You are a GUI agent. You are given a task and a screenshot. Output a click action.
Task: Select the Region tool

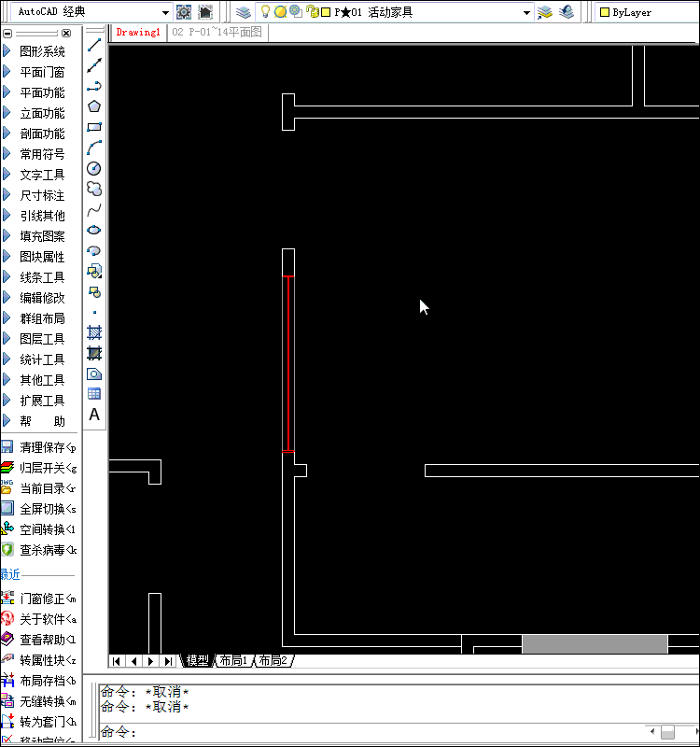click(x=94, y=373)
